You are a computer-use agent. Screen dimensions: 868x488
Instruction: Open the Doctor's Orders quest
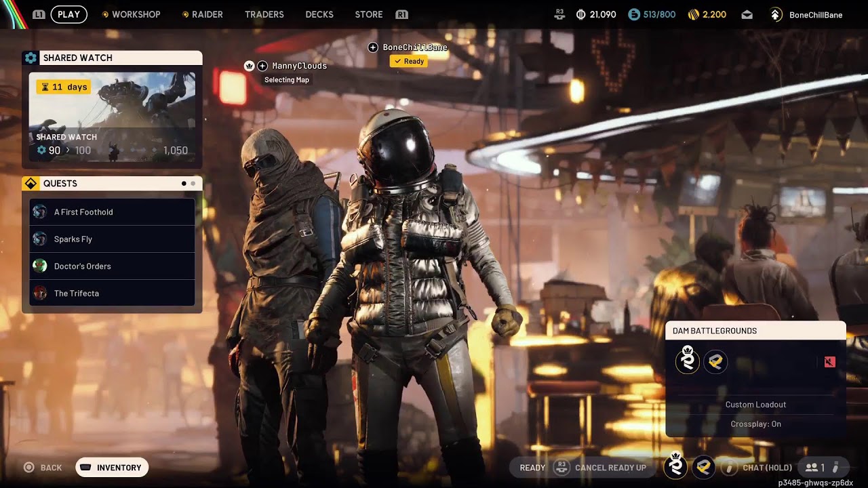point(113,266)
